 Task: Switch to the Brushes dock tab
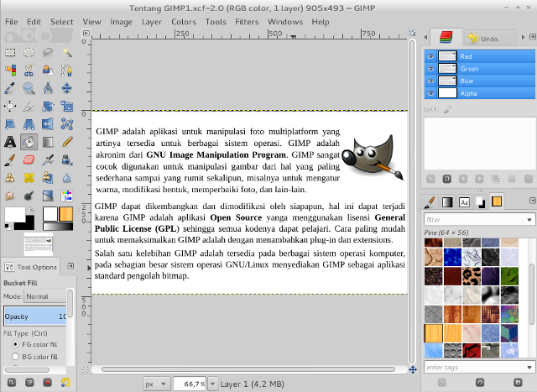pyautogui.click(x=430, y=201)
